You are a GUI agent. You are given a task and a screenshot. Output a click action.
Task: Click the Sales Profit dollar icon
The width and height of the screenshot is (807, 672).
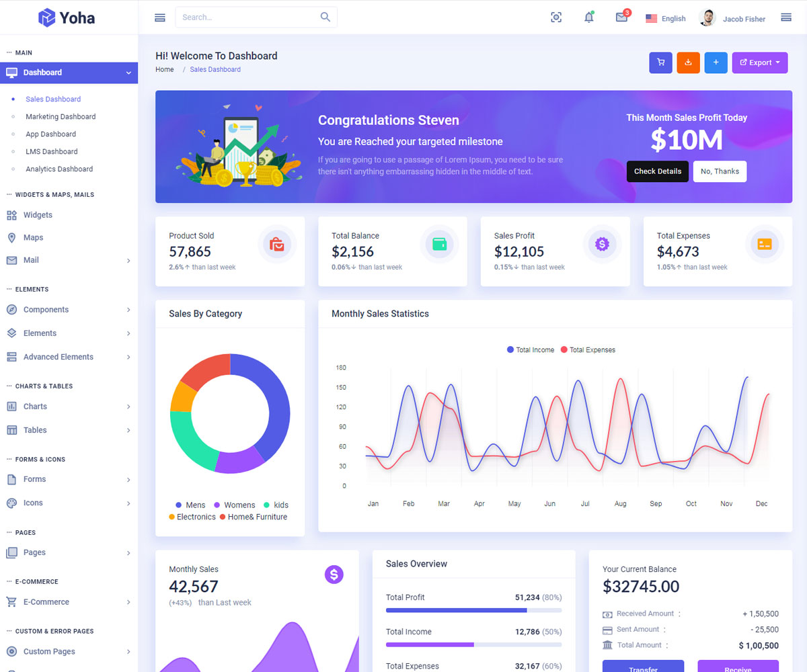point(603,244)
